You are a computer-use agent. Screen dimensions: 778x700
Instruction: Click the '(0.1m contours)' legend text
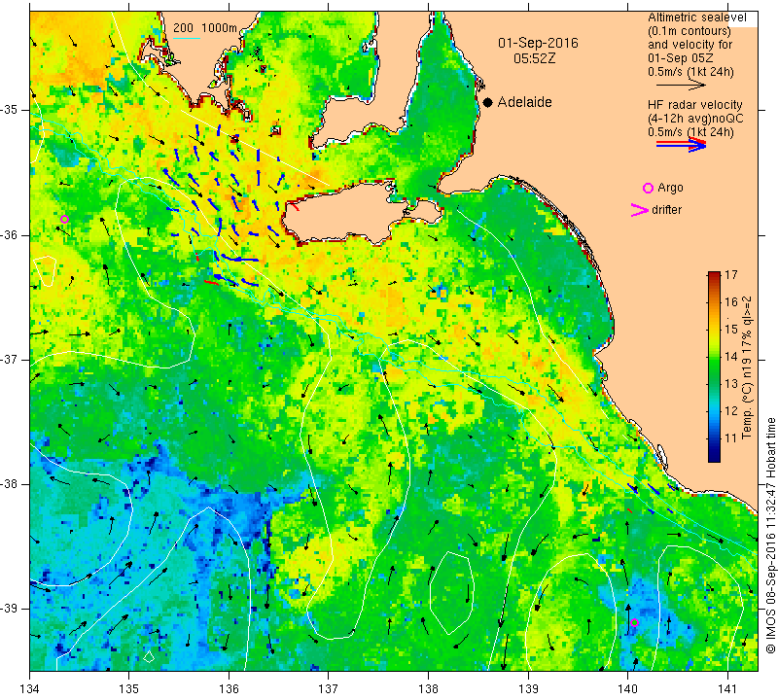[x=690, y=31]
